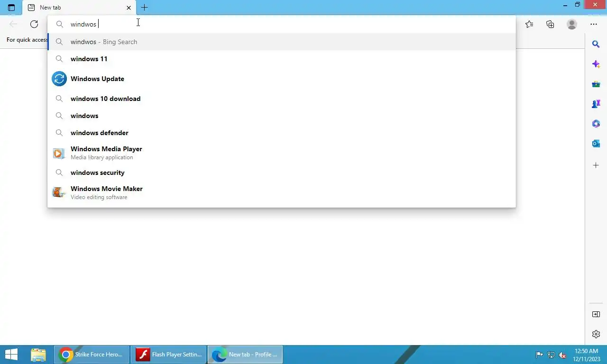Open a new tab with plus button
The width and height of the screenshot is (607, 364).
[x=145, y=8]
